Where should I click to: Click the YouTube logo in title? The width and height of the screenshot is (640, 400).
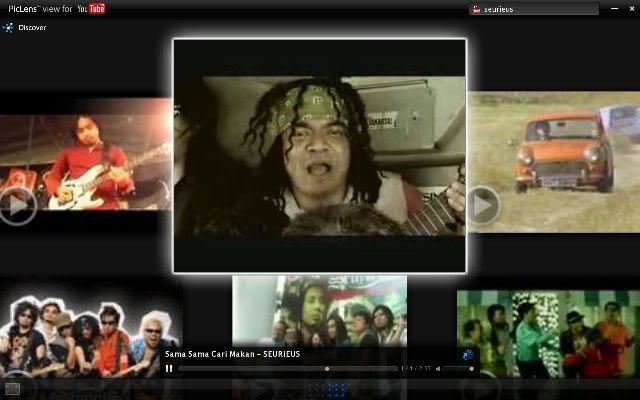tap(91, 9)
